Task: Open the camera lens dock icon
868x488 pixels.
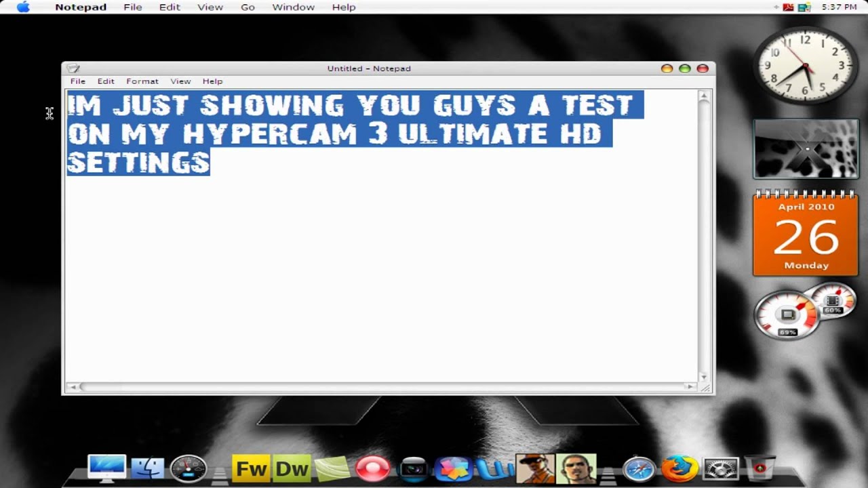Action: pos(413,468)
